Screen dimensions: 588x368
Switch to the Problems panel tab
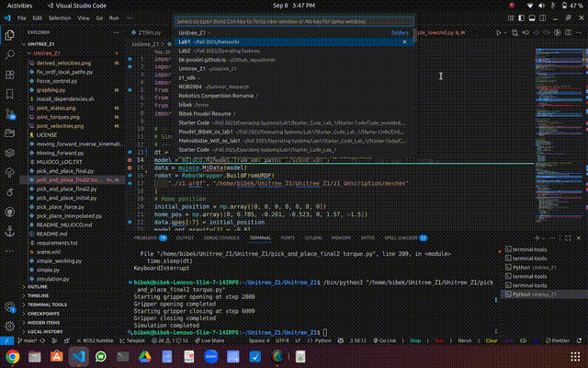point(147,236)
